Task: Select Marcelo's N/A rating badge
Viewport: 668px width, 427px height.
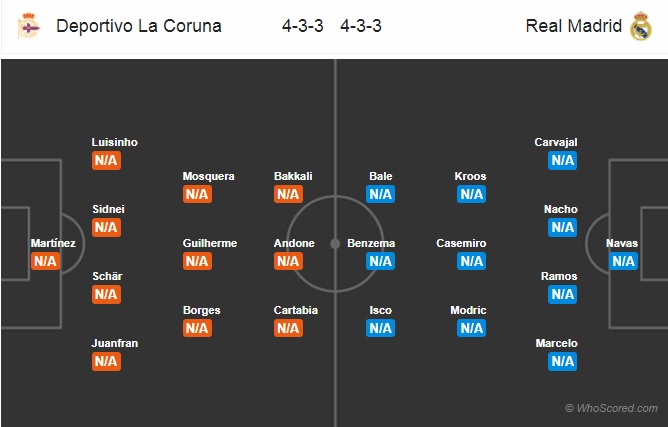Action: [562, 362]
